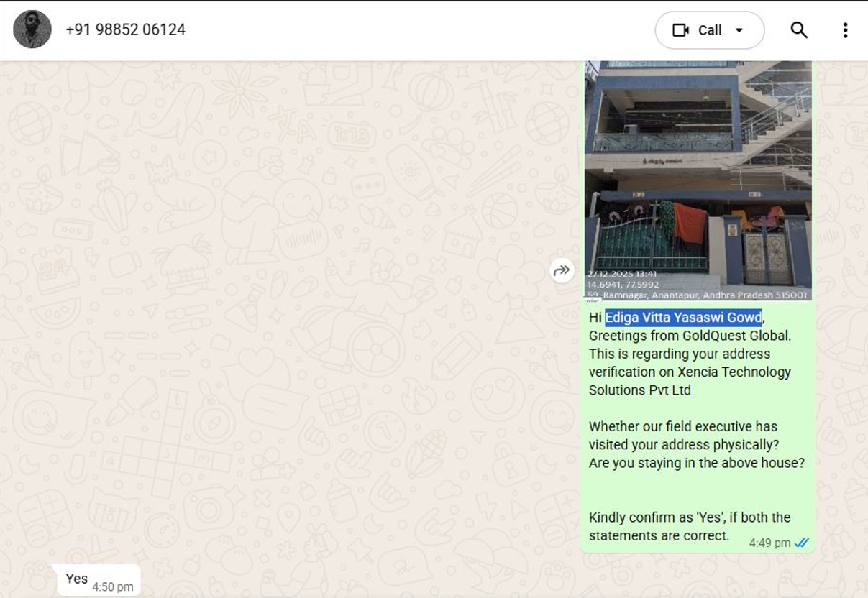868x598 pixels.
Task: Click the 'Yes' reply message
Action: (x=77, y=579)
